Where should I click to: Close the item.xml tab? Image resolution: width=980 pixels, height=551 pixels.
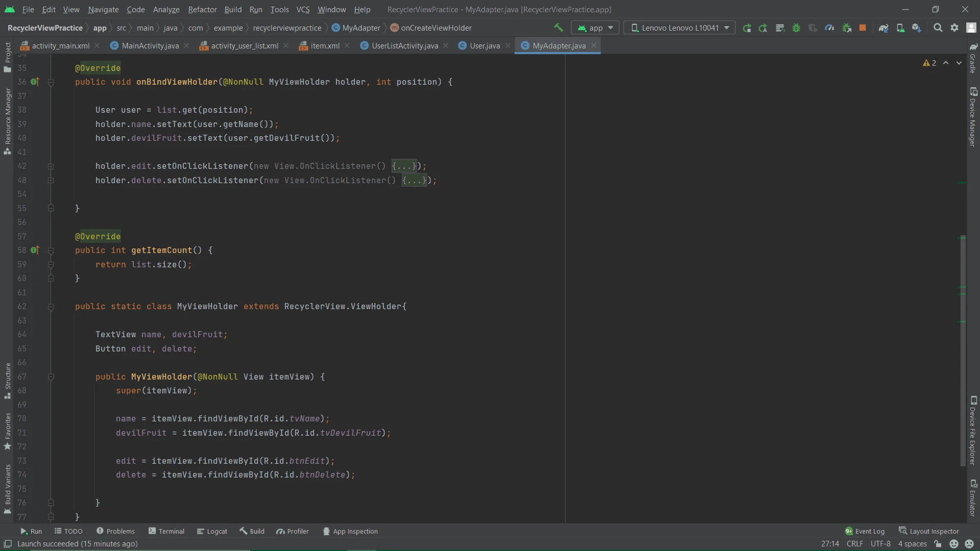coord(347,45)
